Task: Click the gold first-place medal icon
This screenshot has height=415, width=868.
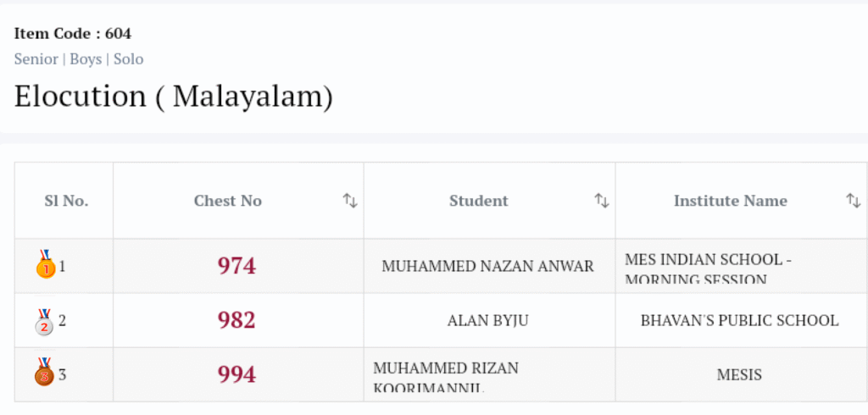Action: point(45,266)
